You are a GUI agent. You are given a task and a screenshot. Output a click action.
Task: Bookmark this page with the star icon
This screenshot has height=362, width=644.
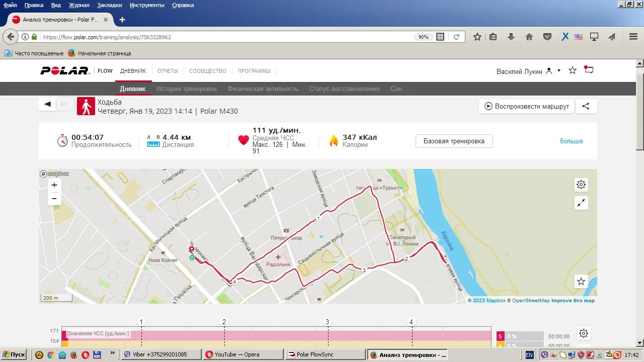tap(477, 37)
